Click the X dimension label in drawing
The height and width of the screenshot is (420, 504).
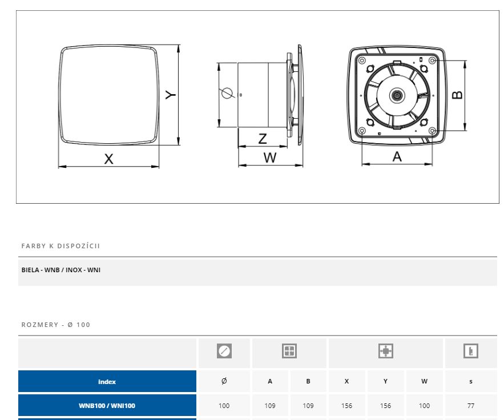pos(108,159)
